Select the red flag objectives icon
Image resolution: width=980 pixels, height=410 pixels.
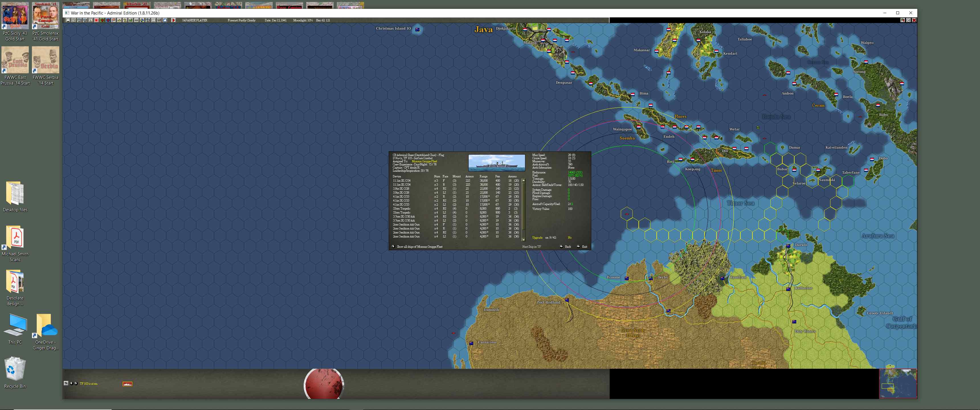[114, 20]
